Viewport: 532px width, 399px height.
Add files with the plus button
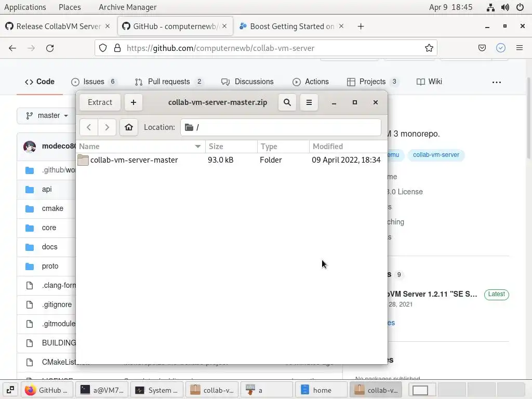pyautogui.click(x=134, y=102)
